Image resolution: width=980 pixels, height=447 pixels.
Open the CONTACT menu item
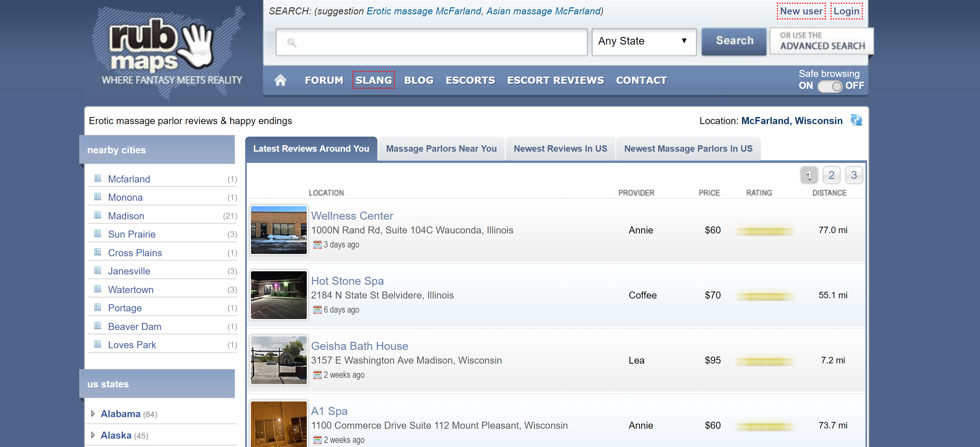[641, 80]
